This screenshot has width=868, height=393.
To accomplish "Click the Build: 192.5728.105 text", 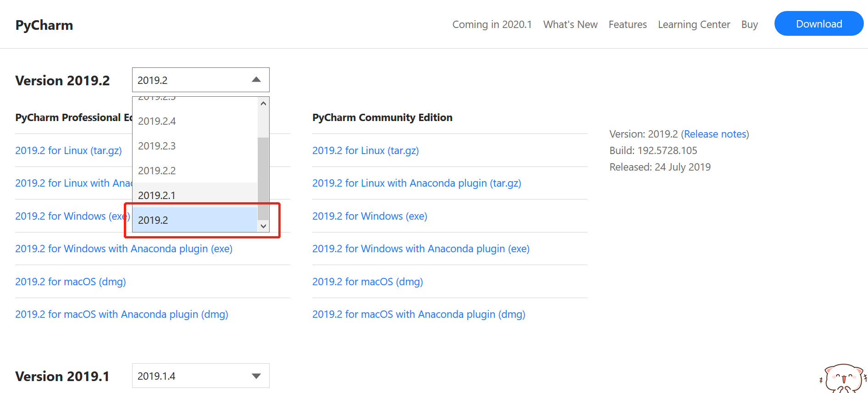I will tap(653, 150).
